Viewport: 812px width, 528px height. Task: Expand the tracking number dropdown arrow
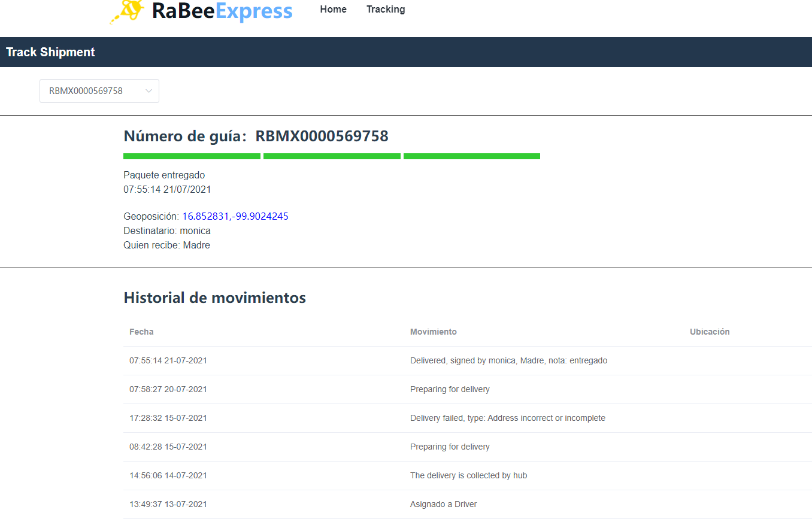149,91
